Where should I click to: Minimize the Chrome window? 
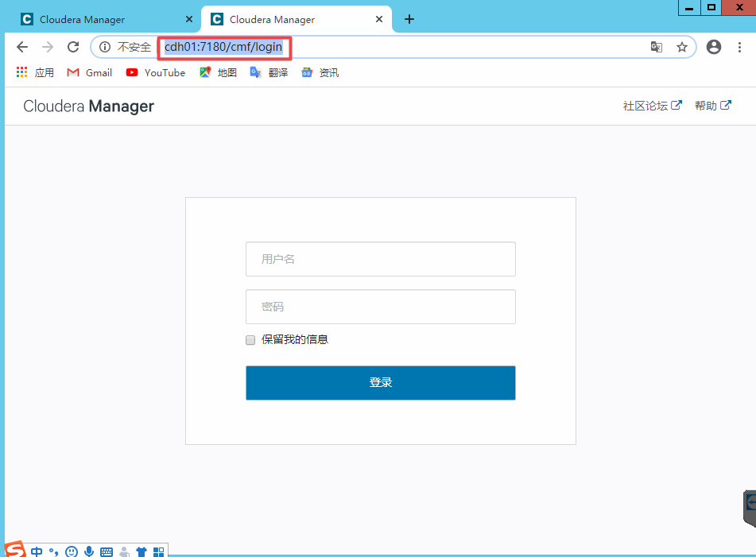[689, 8]
